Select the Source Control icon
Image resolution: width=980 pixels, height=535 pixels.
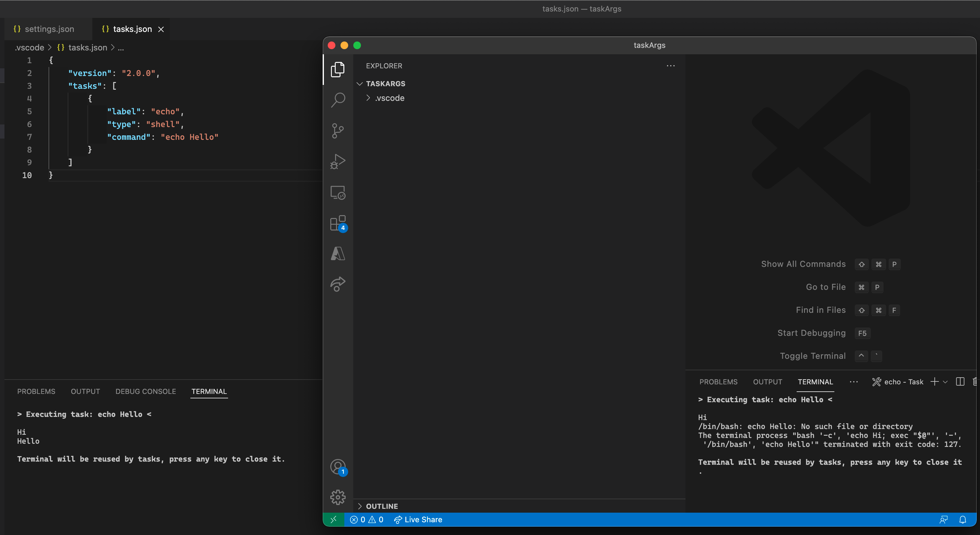pyautogui.click(x=338, y=131)
